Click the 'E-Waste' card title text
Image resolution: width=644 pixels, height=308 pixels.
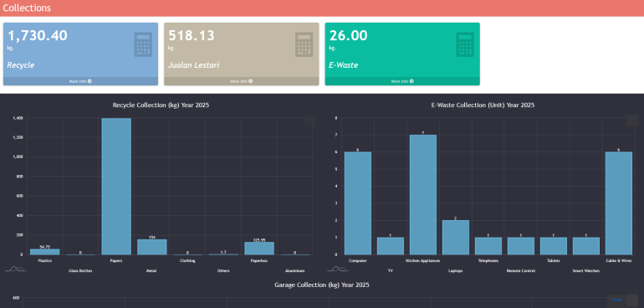[x=344, y=65]
